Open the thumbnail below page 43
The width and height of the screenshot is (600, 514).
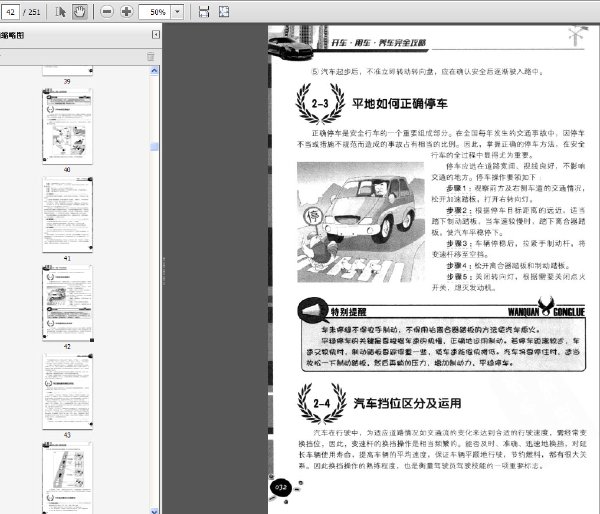(67, 478)
